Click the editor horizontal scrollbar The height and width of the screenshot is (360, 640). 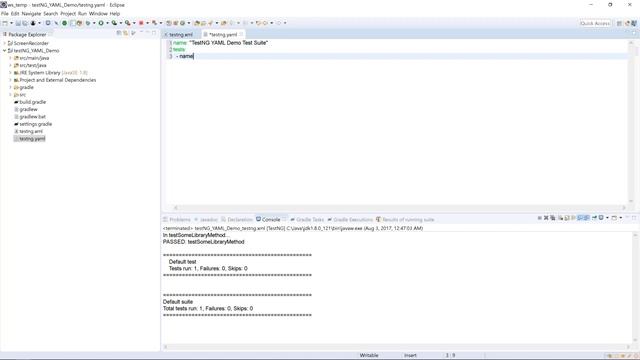[400, 208]
